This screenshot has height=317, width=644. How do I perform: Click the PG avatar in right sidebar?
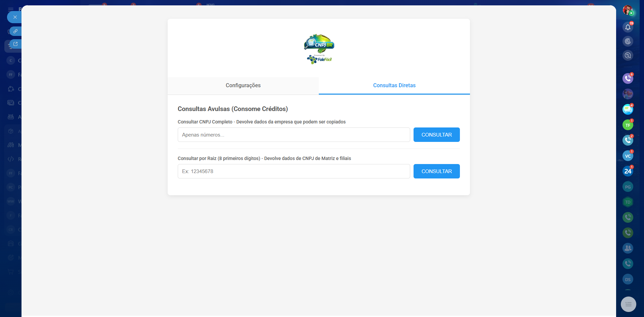click(x=628, y=187)
